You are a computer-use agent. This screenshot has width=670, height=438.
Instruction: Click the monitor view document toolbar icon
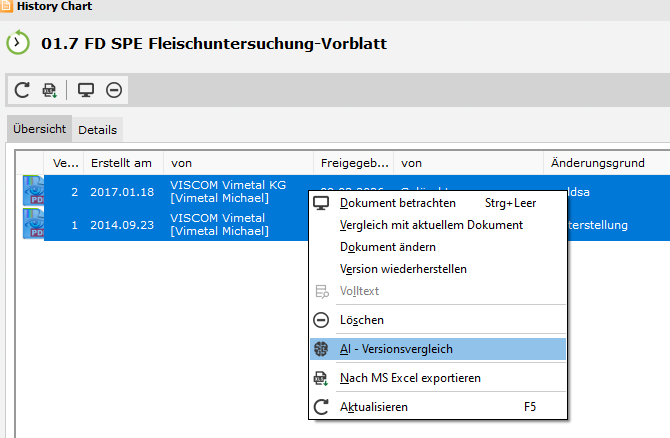click(86, 90)
